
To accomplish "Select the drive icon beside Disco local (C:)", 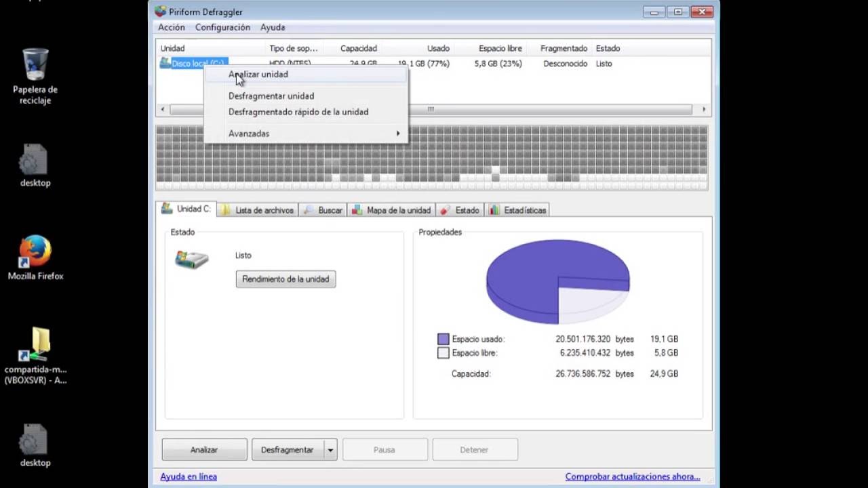I will 165,63.
